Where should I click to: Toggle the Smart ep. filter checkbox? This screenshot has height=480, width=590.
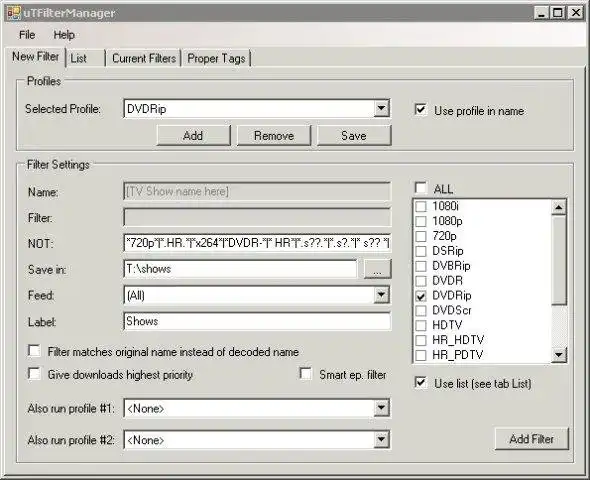coord(306,374)
